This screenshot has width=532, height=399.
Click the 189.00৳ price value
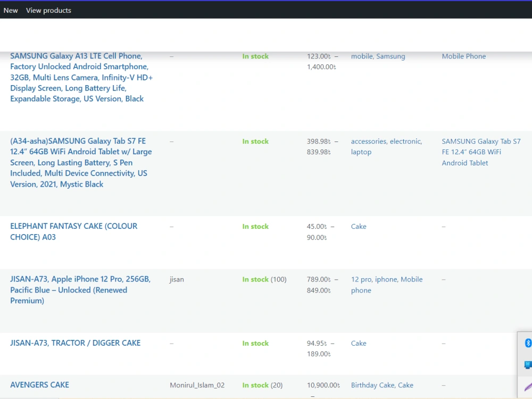[319, 354]
